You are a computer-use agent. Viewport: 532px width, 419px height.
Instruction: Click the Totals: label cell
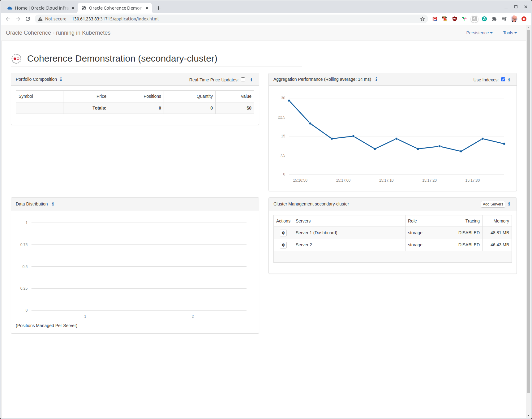coord(86,108)
